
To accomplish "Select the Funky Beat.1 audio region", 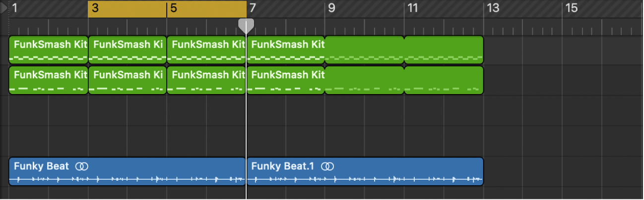I will [x=365, y=172].
